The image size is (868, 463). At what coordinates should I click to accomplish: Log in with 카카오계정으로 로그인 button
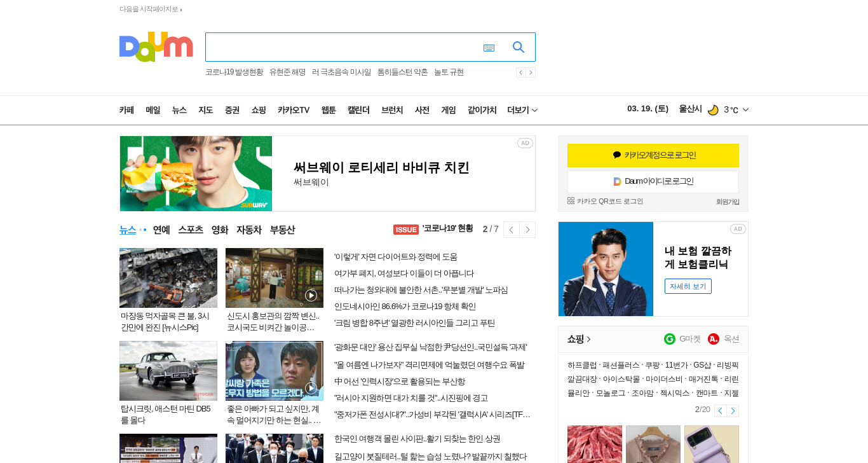653,155
